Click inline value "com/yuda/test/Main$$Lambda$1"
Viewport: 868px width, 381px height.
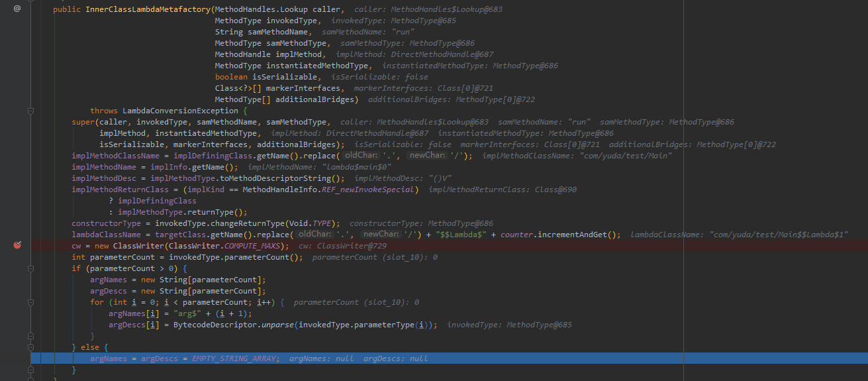pos(779,235)
